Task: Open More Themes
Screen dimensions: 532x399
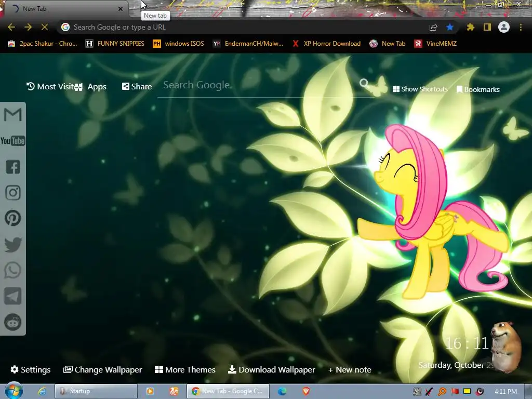Action: pos(185,369)
